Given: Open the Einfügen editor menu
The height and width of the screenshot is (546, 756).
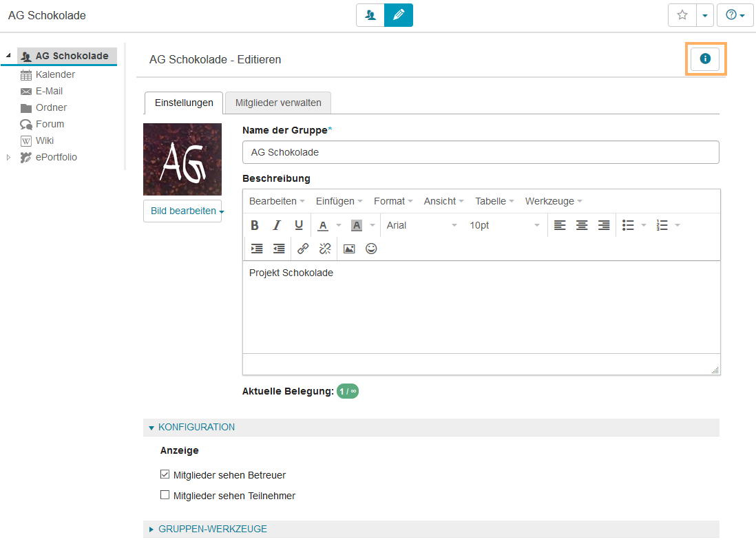Looking at the screenshot, I should point(339,201).
